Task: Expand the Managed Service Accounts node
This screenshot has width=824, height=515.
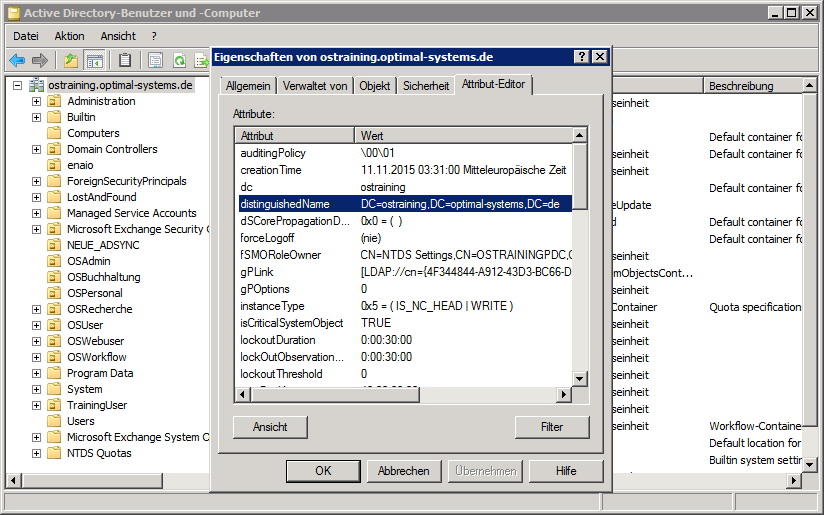Action: pyautogui.click(x=36, y=213)
